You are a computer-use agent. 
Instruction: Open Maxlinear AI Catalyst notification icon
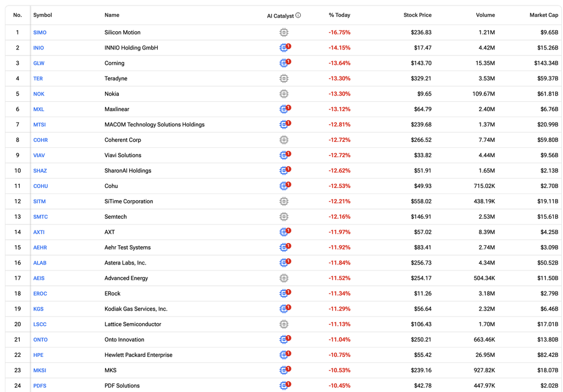click(x=285, y=109)
